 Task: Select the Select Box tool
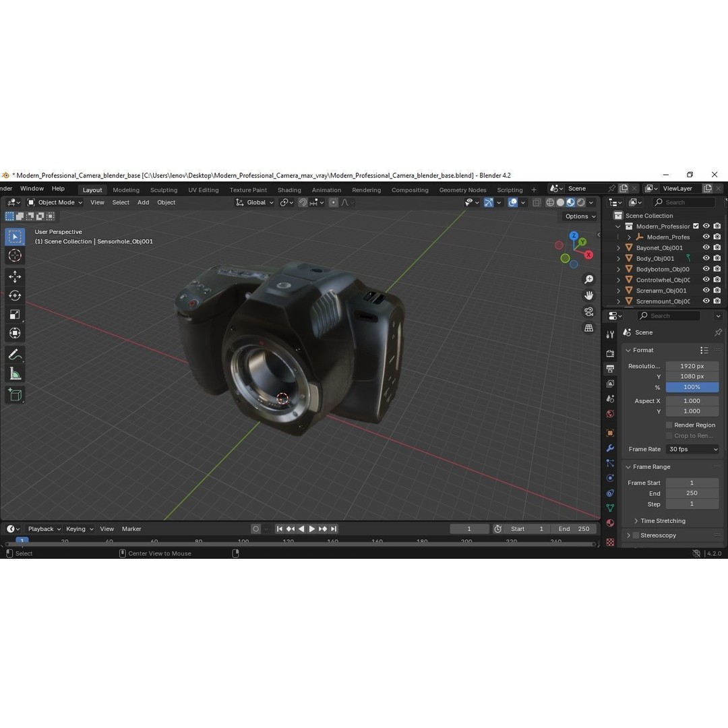point(15,237)
